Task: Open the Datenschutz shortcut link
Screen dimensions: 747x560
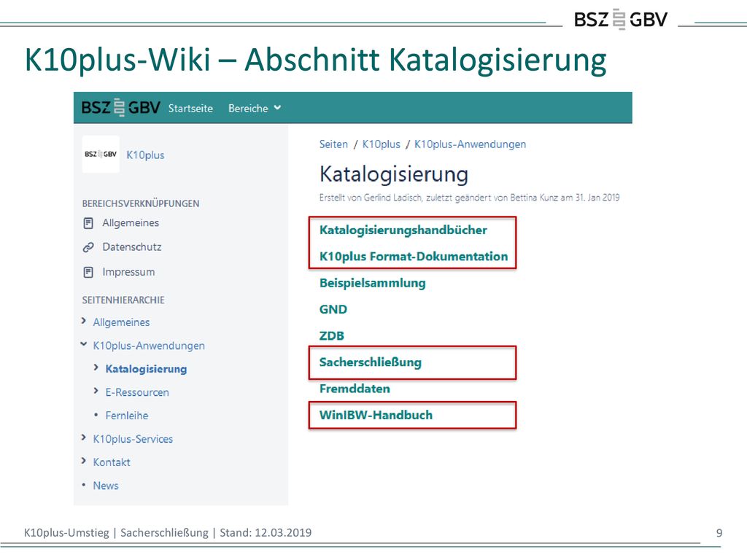Action: (x=132, y=247)
